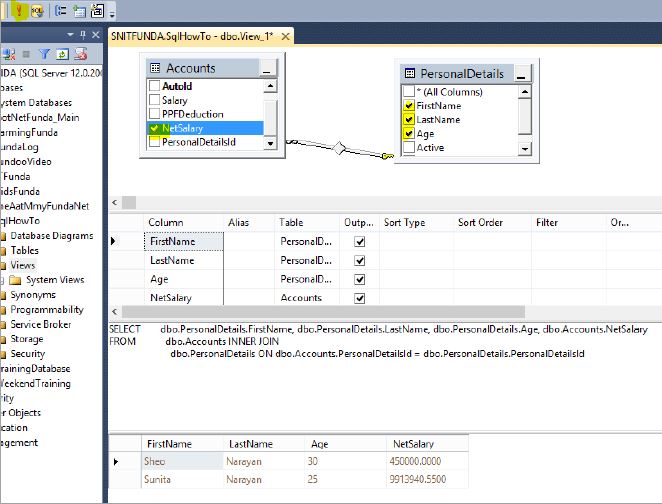Select the Storage node
662x504 pixels.
27,339
